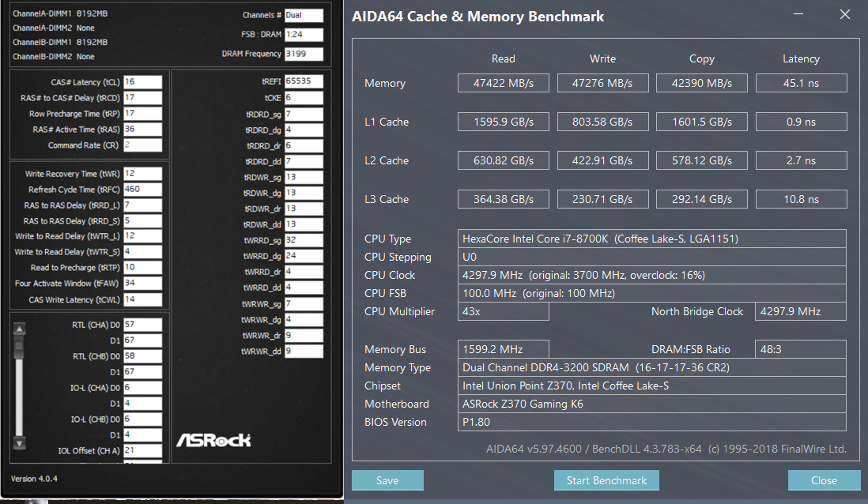The width and height of the screenshot is (868, 504).
Task: Click IOL Offset (CH A) field
Action: point(143,450)
